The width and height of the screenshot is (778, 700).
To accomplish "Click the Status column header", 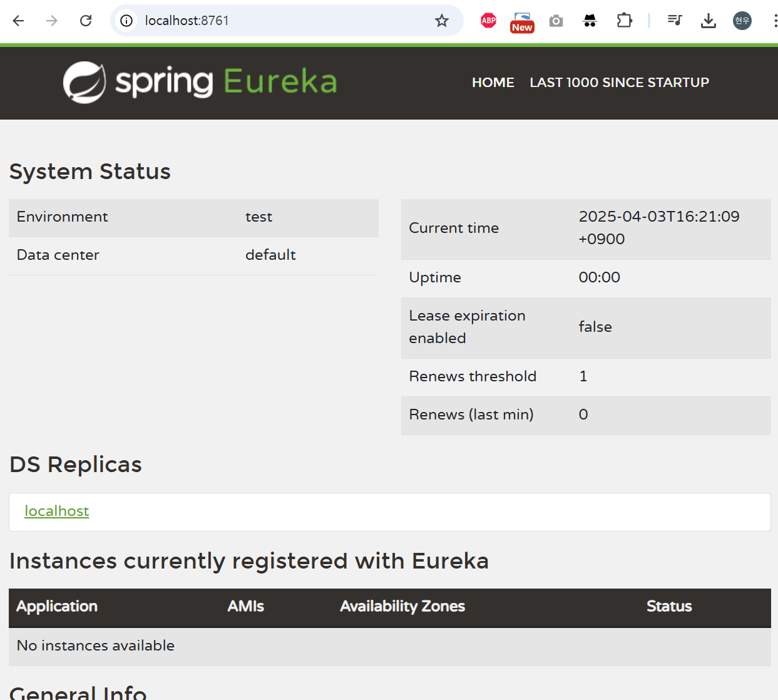I will click(x=669, y=606).
